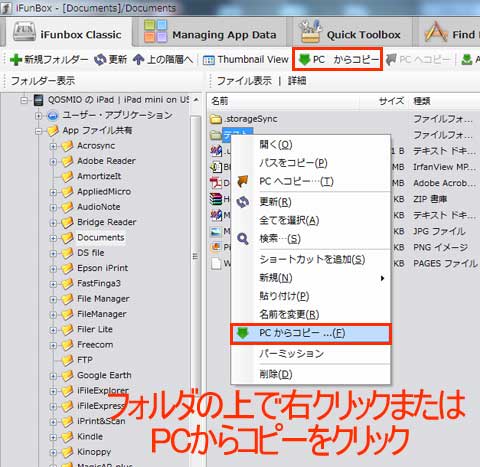Image resolution: width=480 pixels, height=467 pixels.
Task: Expand the Epson iPrint folder node
Action: pos(53,269)
